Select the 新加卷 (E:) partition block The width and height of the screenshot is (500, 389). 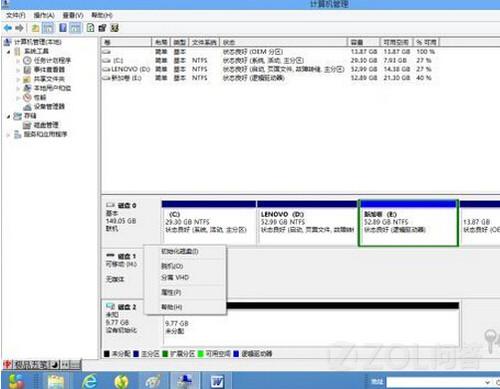click(408, 223)
